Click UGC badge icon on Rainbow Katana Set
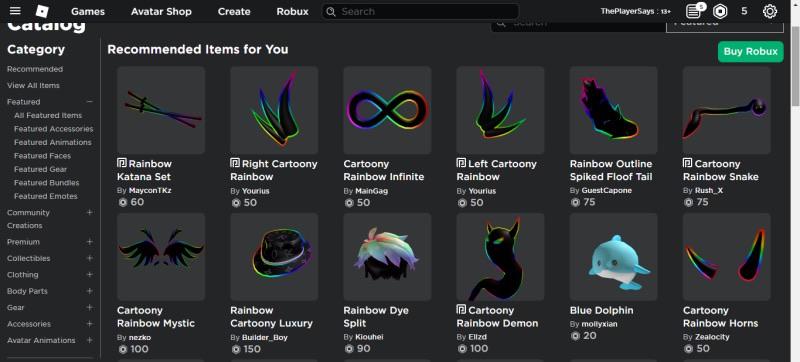Screen dimensions: 800x362 coord(122,163)
